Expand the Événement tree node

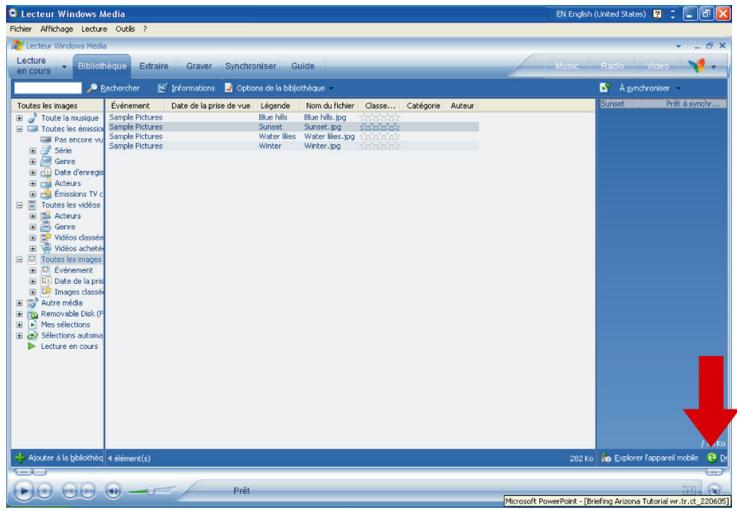coord(32,270)
